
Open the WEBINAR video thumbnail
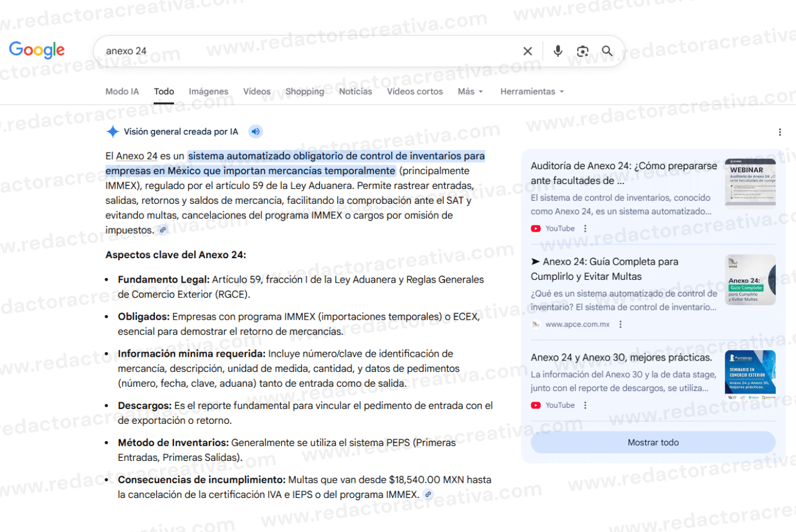pos(750,182)
